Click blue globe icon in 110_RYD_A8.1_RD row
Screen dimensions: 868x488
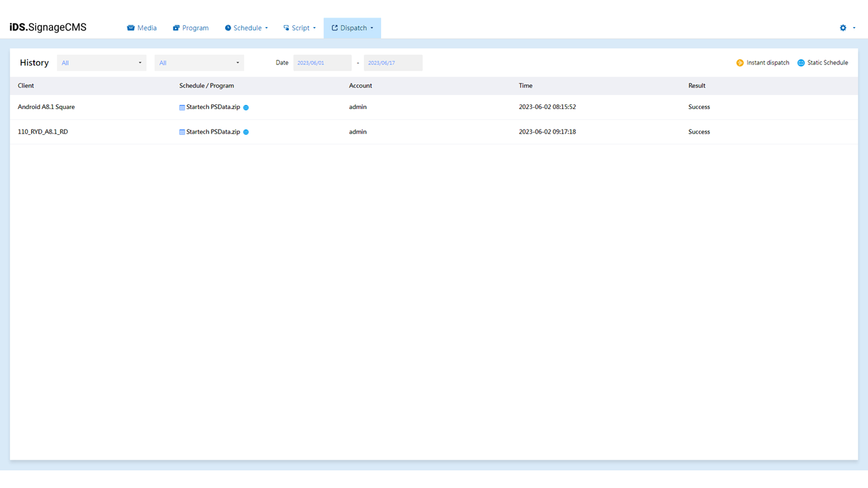pyautogui.click(x=246, y=132)
